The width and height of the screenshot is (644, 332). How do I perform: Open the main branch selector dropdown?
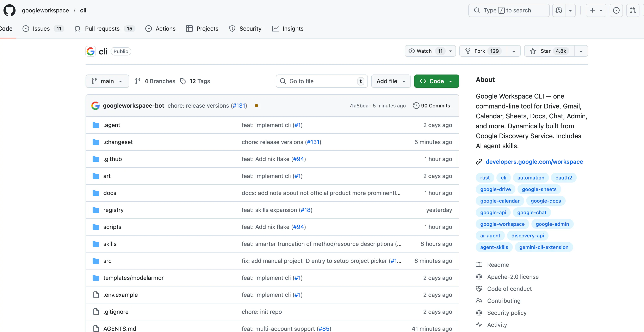(x=107, y=81)
